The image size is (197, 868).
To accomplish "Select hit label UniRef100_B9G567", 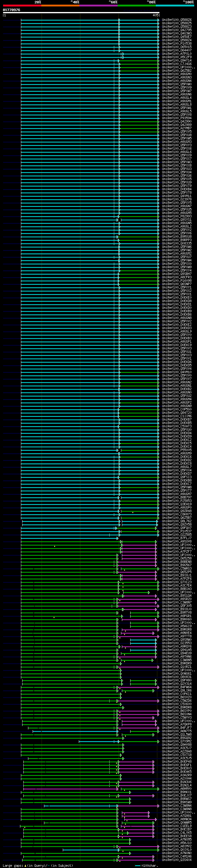I will click(177, 565).
